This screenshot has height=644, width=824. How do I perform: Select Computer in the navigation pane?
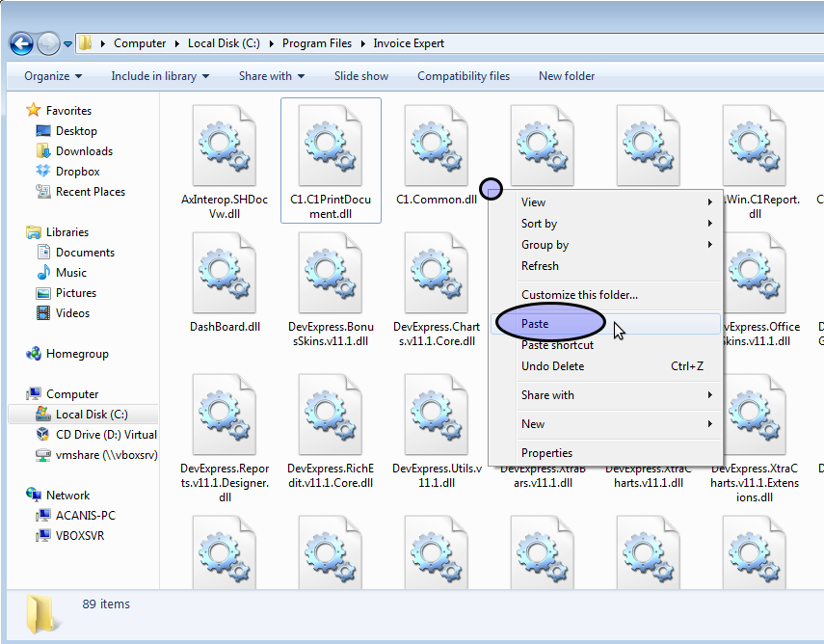pyautogui.click(x=72, y=394)
